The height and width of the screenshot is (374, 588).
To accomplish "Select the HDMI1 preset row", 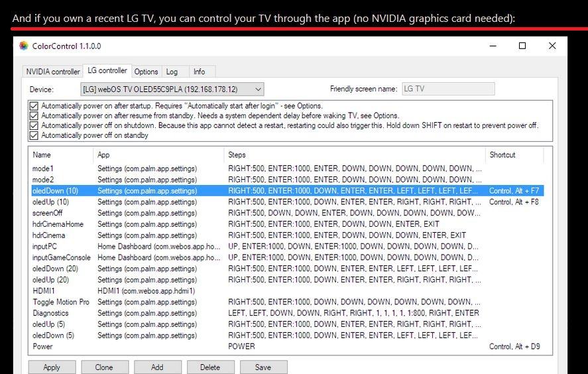I will [x=288, y=290].
